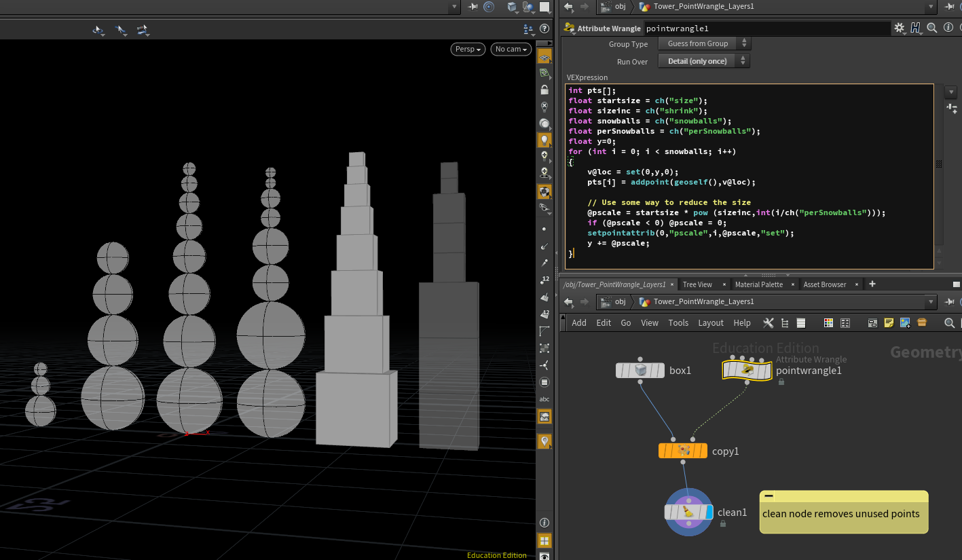962x560 pixels.
Task: Click the search magnifier in parameter pane
Action: 931,28
